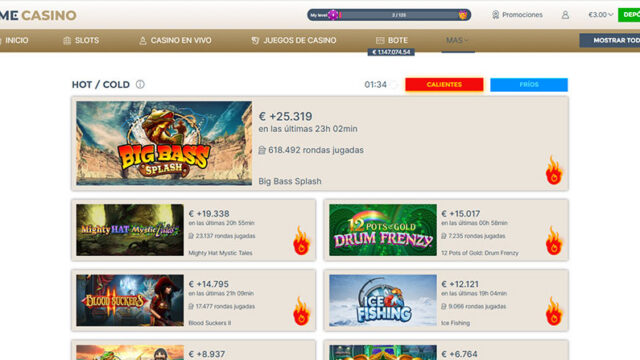Click the rounds icon beside 17.477 rondas jugadas

[x=191, y=306]
